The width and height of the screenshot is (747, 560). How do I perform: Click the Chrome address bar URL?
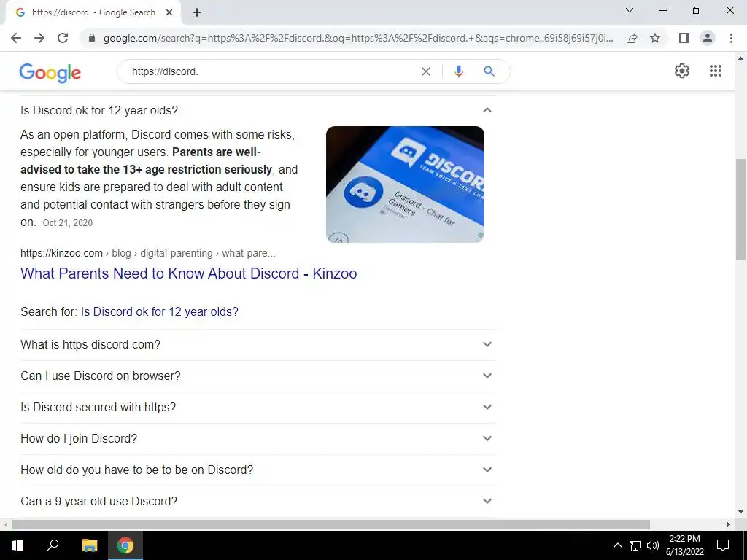click(x=358, y=38)
